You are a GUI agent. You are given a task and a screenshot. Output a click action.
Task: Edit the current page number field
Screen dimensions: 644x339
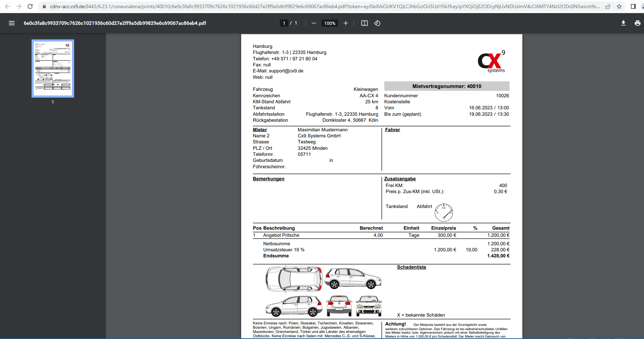(284, 23)
